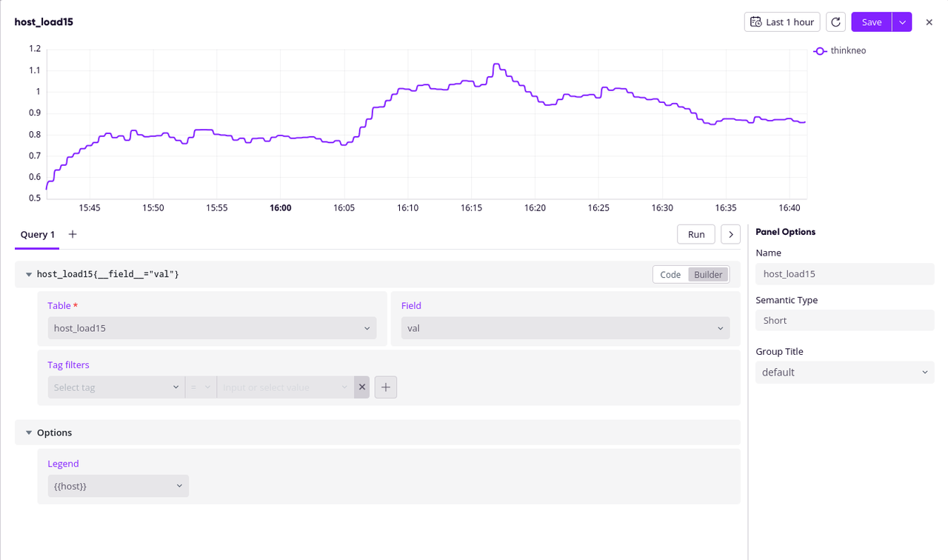Click the Run button
The image size is (948, 560).
point(695,234)
